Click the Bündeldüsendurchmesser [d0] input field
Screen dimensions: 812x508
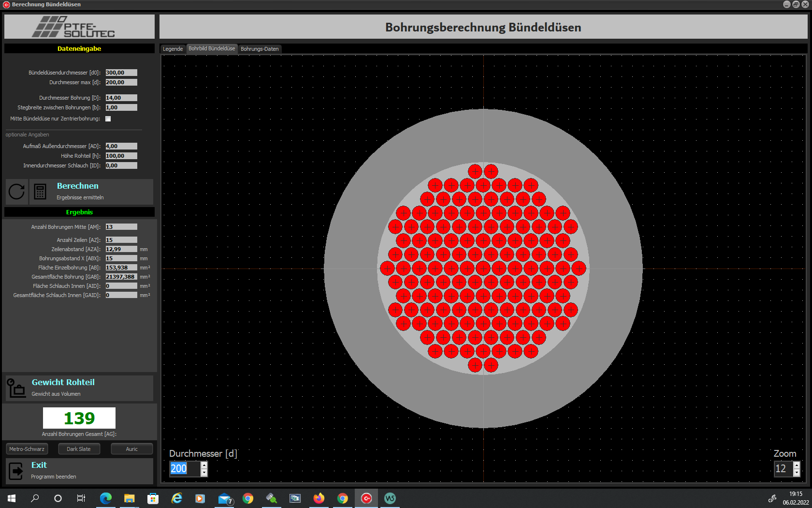click(121, 73)
